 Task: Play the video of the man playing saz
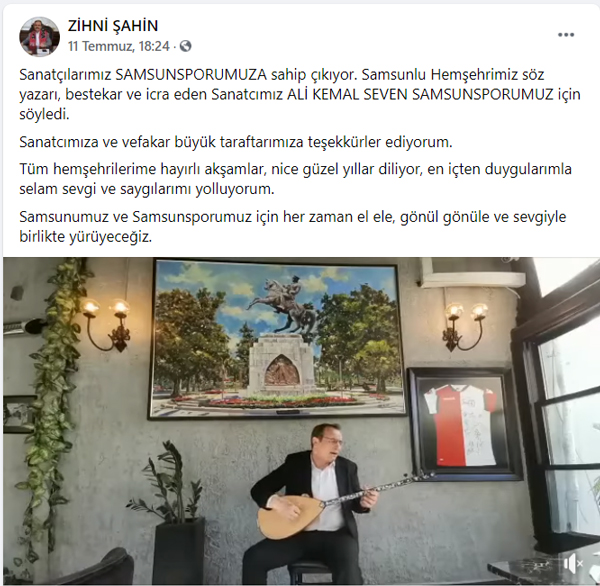[302, 421]
